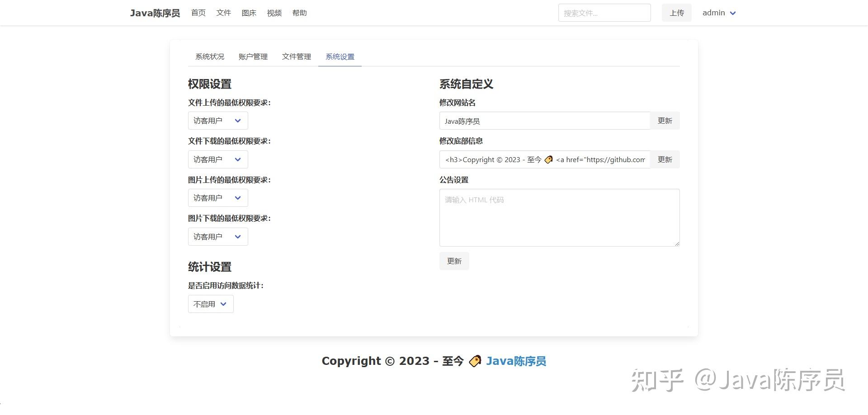Open file upload permission dropdown

click(x=218, y=121)
